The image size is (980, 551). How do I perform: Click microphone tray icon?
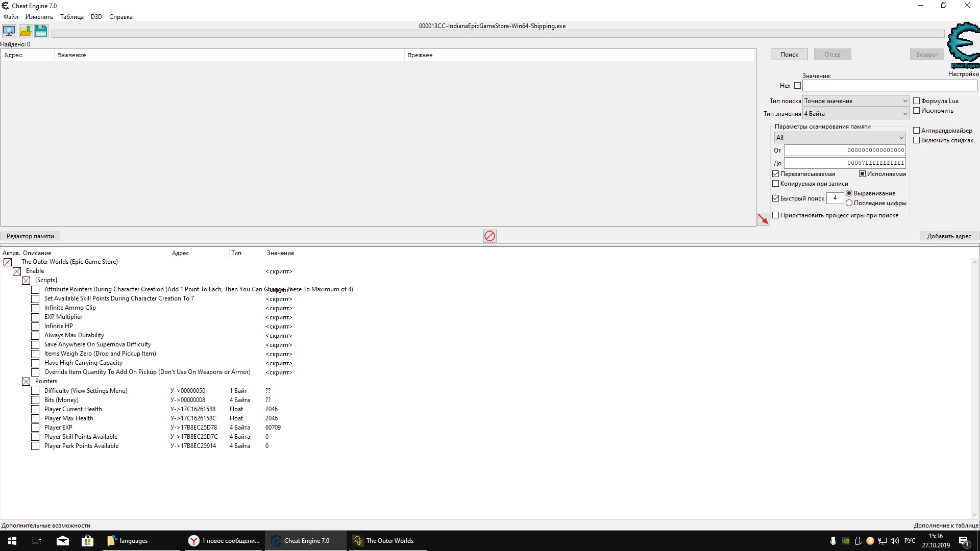(833, 541)
